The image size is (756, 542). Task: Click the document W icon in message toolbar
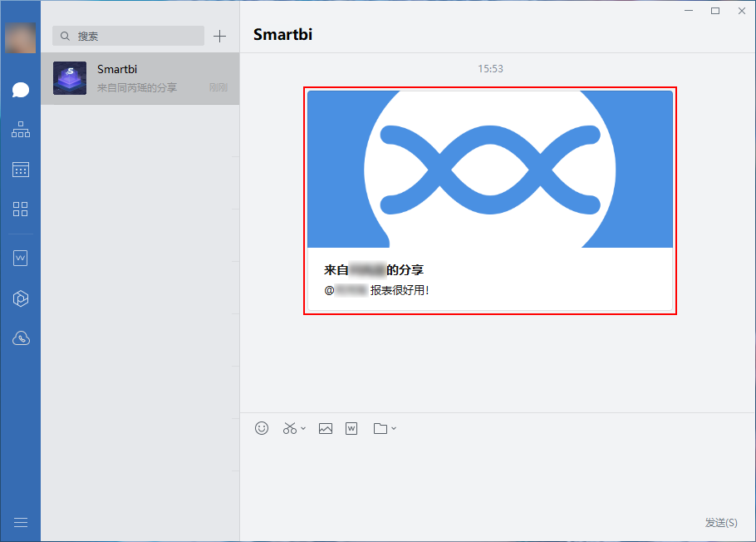tap(351, 428)
